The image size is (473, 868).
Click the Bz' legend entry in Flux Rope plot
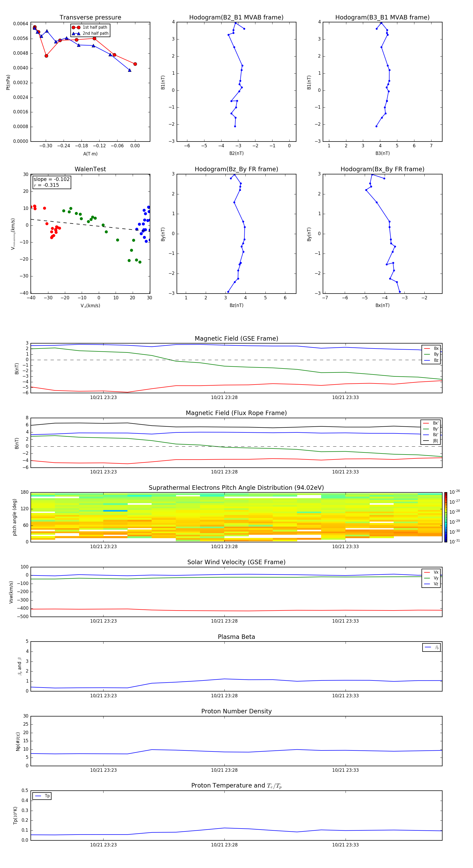coord(431,435)
